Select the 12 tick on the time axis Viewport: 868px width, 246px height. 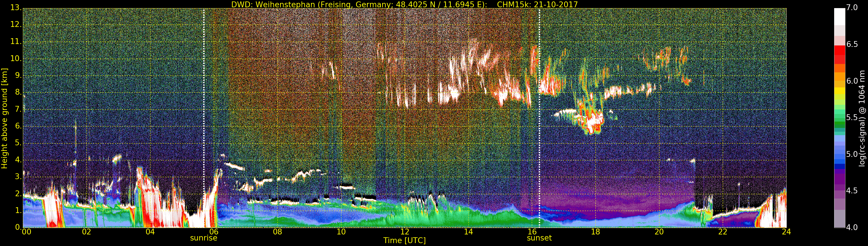point(405,232)
